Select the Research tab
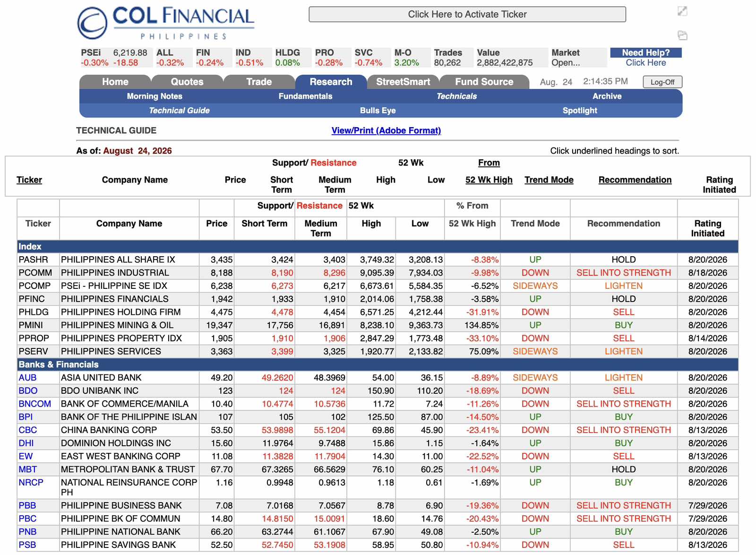756x555 pixels. 331,82
